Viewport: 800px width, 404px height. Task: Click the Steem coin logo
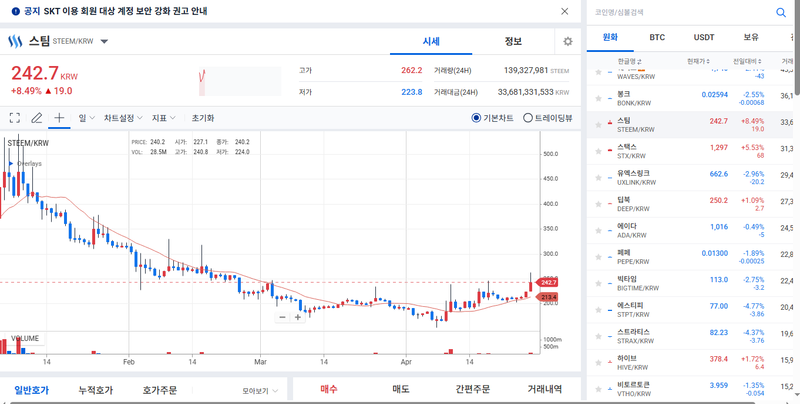pos(15,41)
